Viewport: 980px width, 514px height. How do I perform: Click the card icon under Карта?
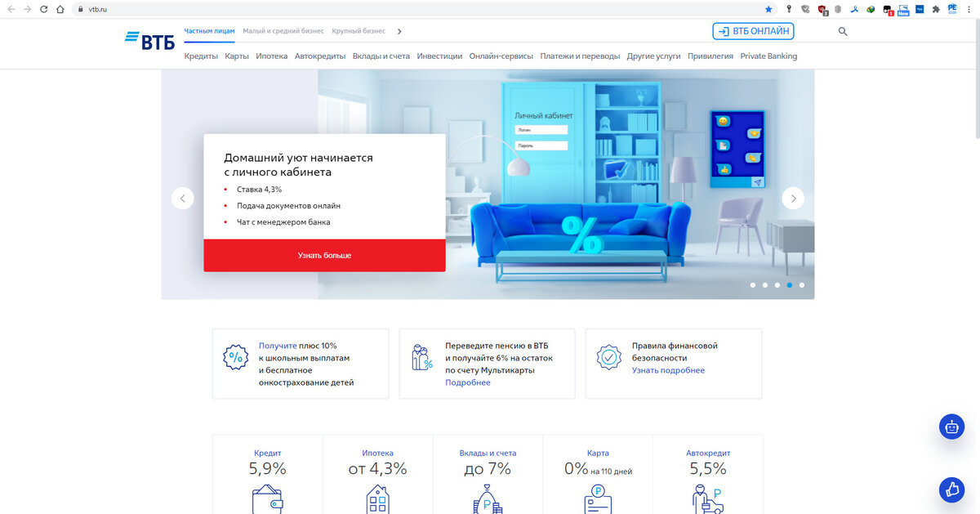598,499
